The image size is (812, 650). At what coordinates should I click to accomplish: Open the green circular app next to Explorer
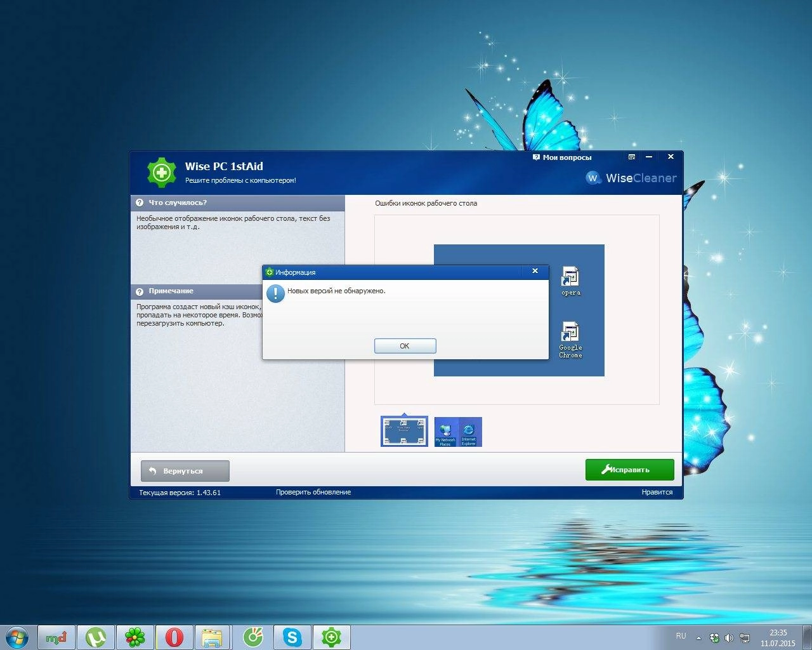[x=253, y=637]
